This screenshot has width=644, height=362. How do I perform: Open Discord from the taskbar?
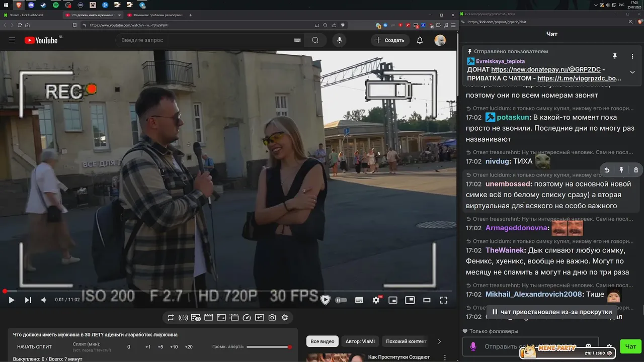click(x=31, y=5)
